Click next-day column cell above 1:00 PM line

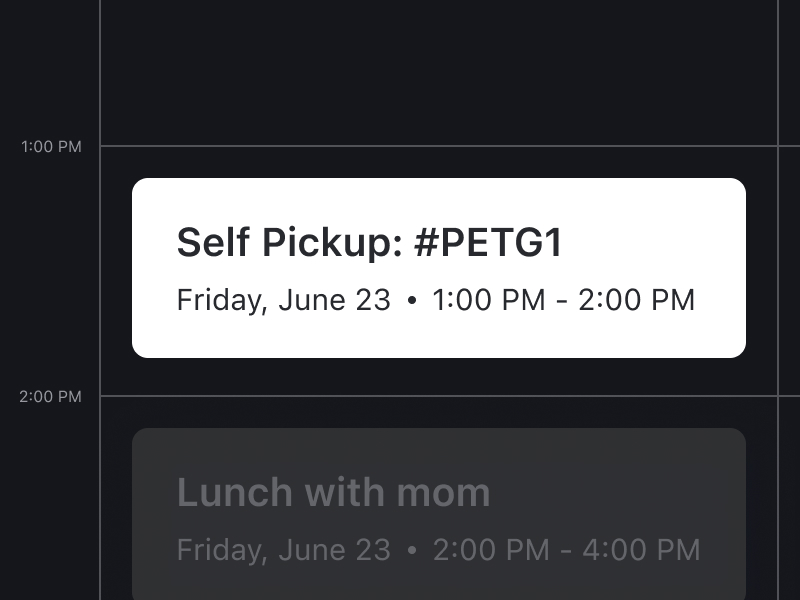[x=790, y=70]
